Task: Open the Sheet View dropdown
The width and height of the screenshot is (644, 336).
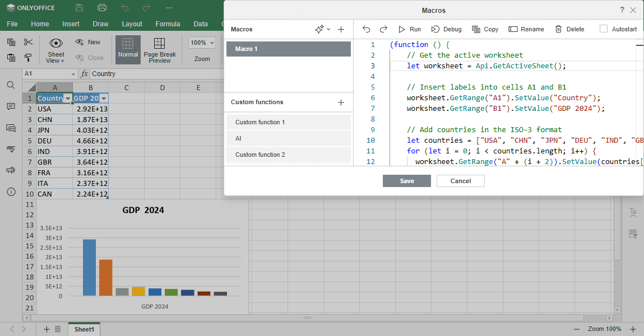Action: coord(56,50)
